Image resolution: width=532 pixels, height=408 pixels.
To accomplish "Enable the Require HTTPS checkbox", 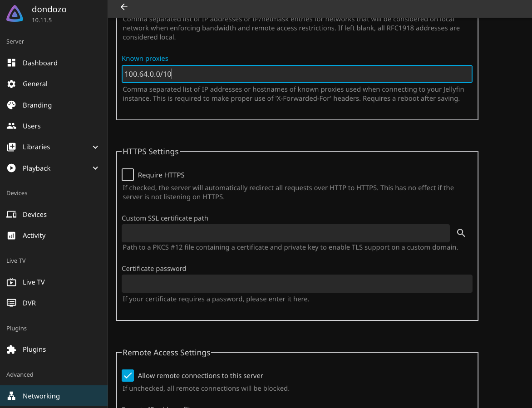I will [x=128, y=175].
